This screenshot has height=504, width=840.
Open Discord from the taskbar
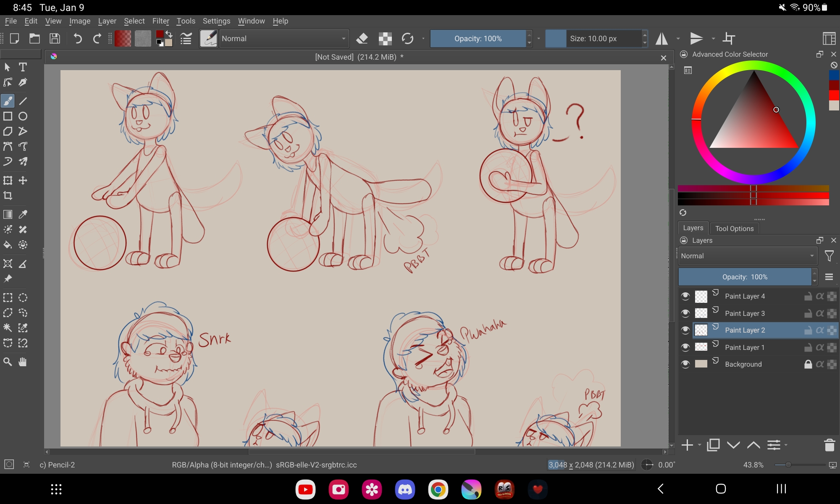click(404, 489)
